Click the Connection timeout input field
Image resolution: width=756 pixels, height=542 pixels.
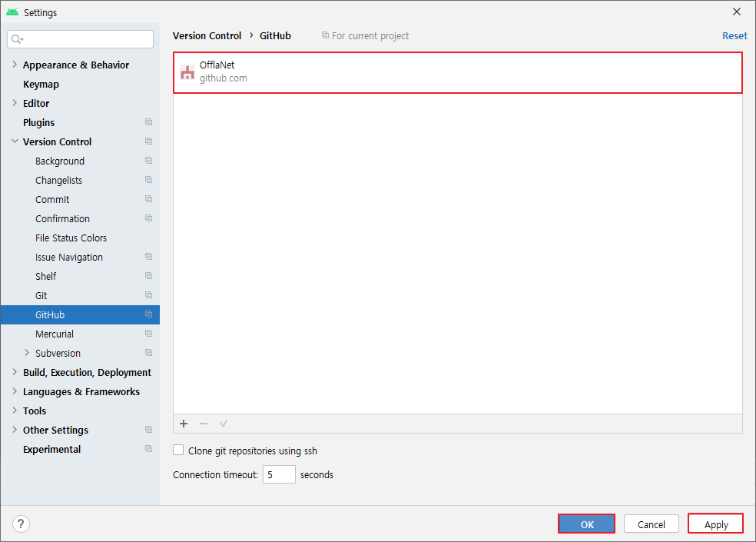(279, 474)
